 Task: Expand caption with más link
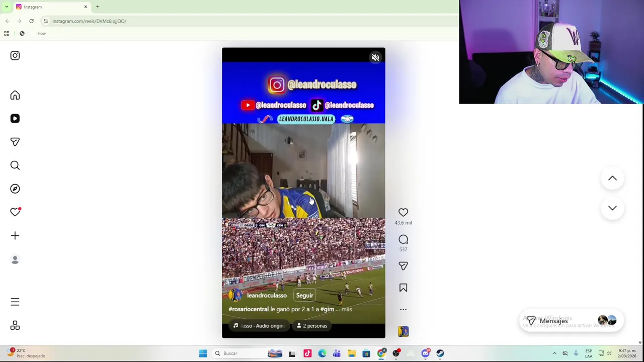(347, 309)
